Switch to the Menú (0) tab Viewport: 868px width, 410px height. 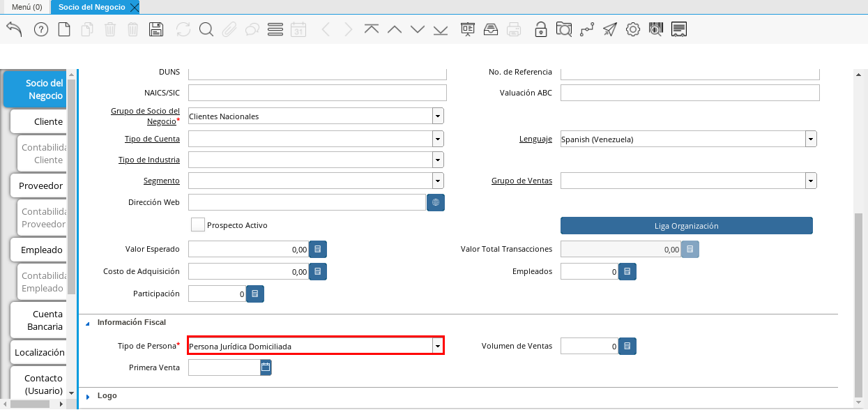click(x=27, y=7)
